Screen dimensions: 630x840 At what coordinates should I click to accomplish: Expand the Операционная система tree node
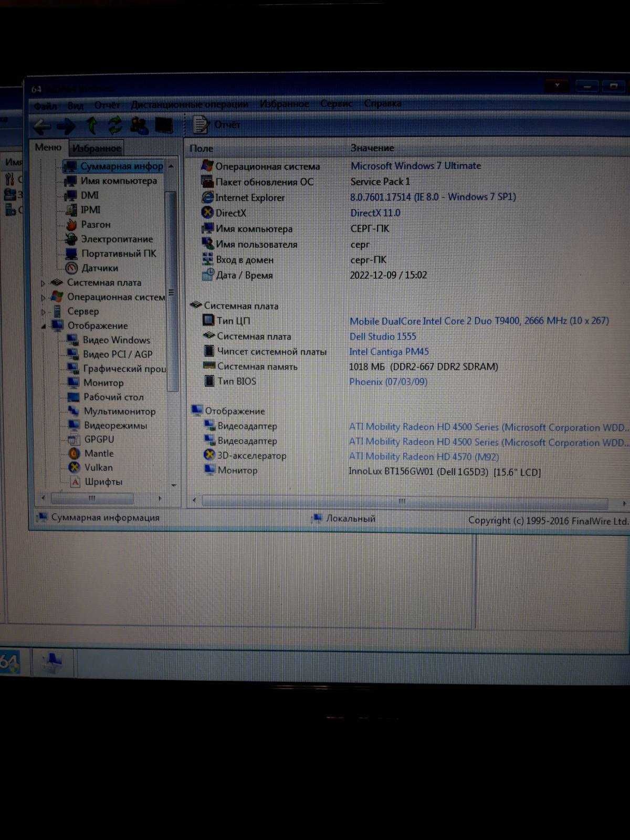tap(44, 298)
